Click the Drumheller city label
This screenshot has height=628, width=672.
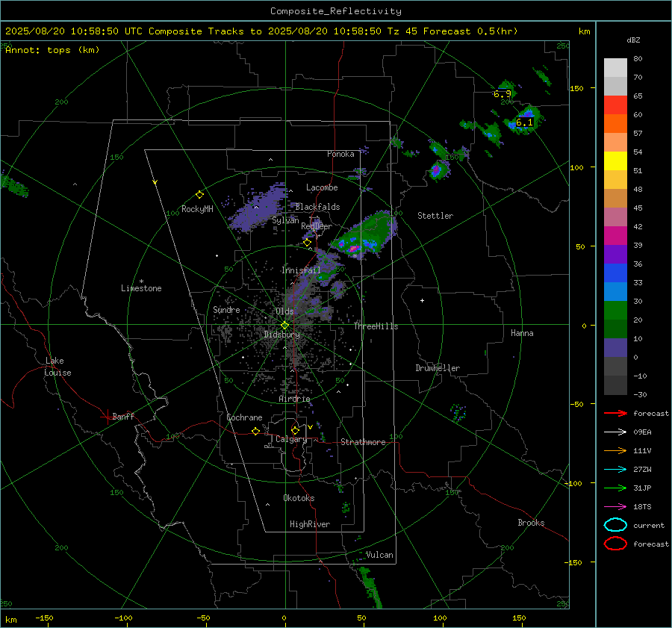pyautogui.click(x=438, y=368)
